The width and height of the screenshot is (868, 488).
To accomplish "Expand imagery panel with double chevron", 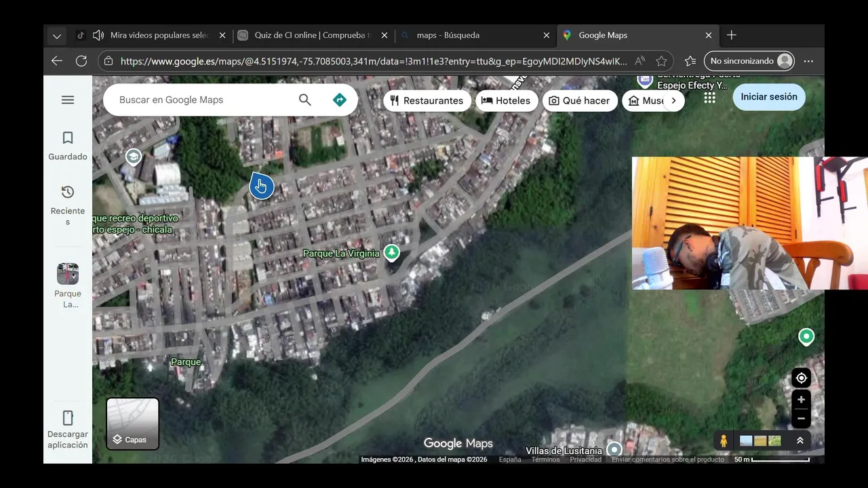I will 800,441.
